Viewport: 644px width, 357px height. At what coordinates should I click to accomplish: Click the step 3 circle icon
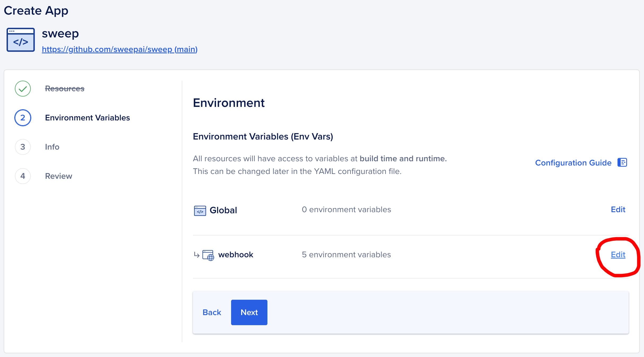[23, 147]
